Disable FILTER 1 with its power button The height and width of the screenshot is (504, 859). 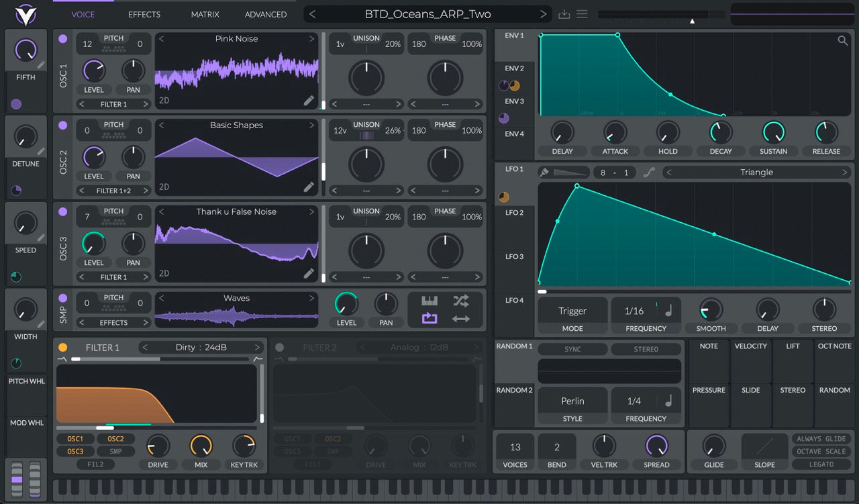[x=63, y=348]
